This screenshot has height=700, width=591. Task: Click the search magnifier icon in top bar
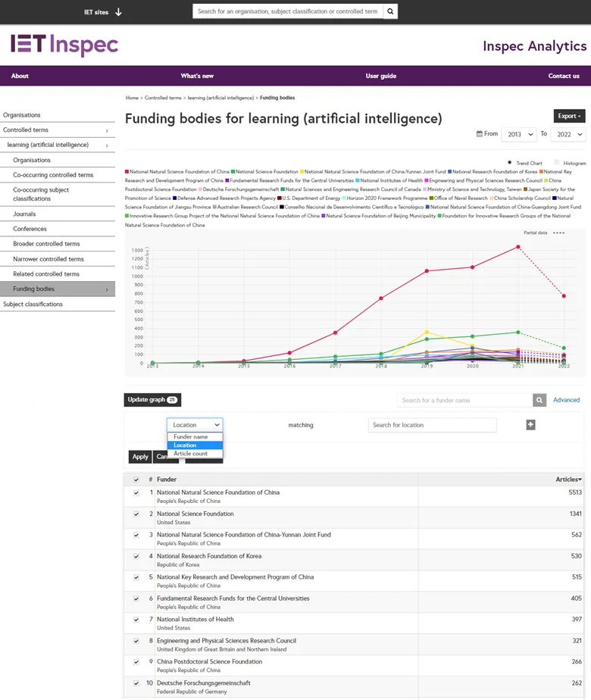(389, 12)
